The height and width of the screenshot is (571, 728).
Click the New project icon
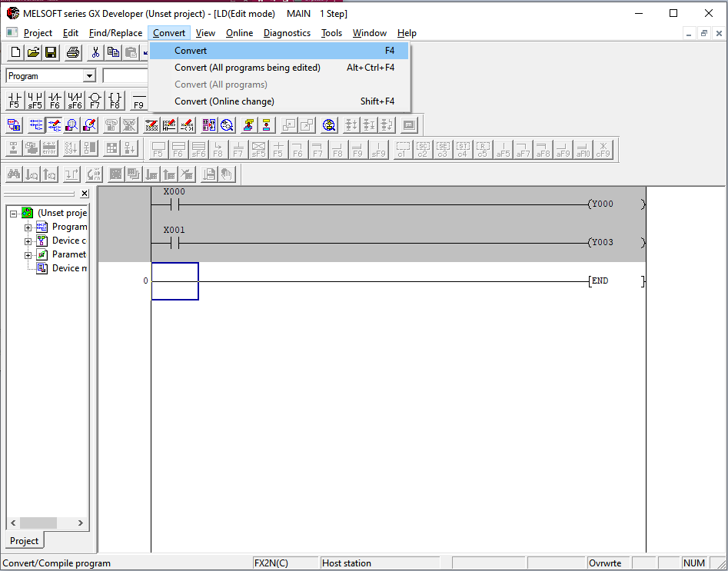tap(15, 52)
